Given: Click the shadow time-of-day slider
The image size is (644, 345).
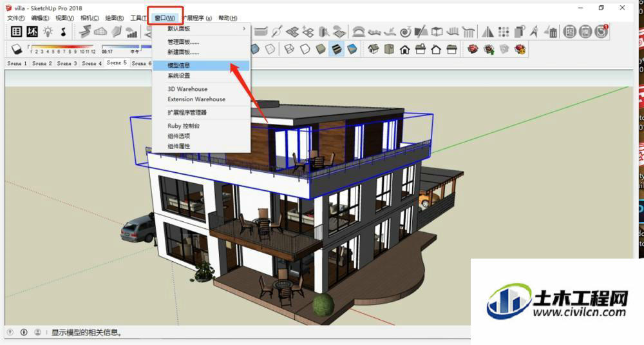Looking at the screenshot, I should point(126,47).
